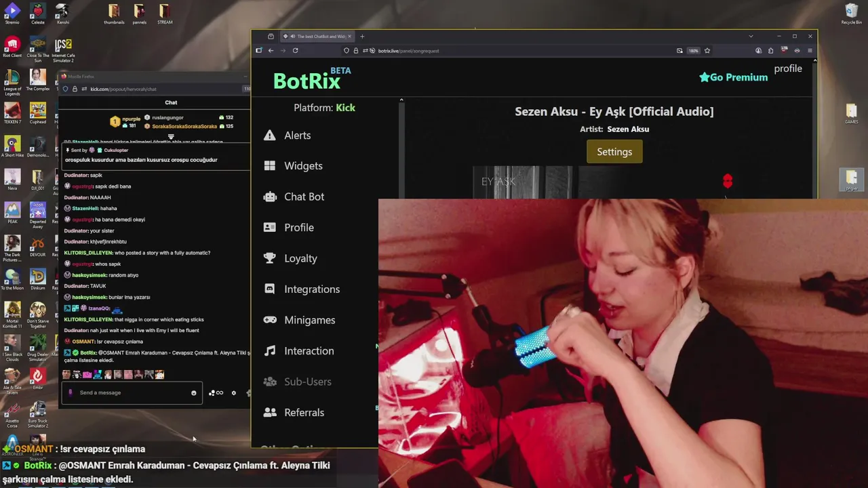This screenshot has height=488, width=868.
Task: Click the npurple top gifter entry
Action: click(125, 121)
